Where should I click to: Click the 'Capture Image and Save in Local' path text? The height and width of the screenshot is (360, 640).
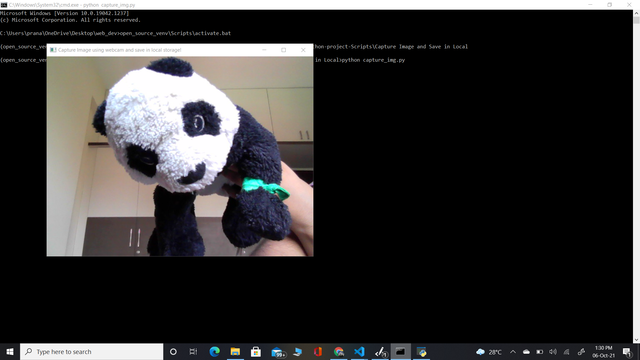pyautogui.click(x=421, y=47)
